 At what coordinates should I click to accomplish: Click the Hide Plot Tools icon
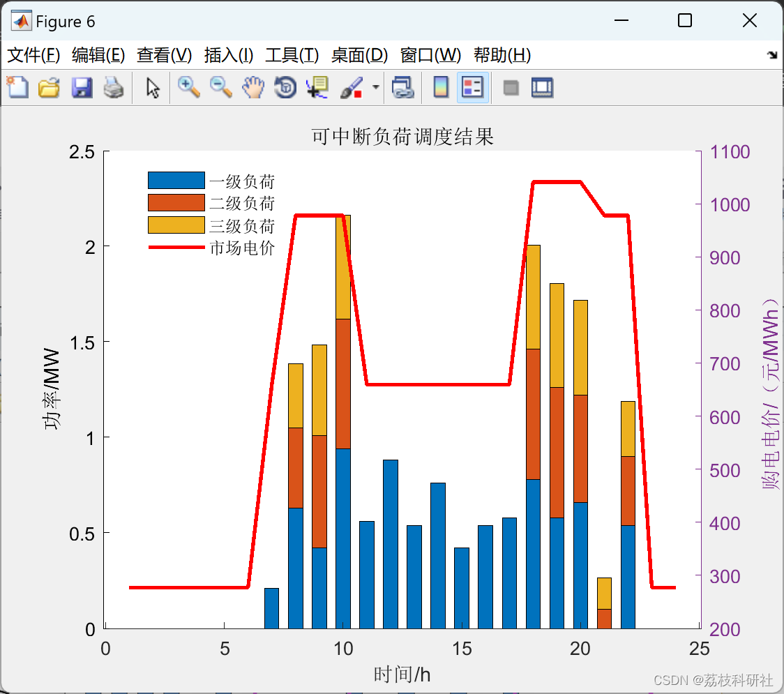click(511, 88)
